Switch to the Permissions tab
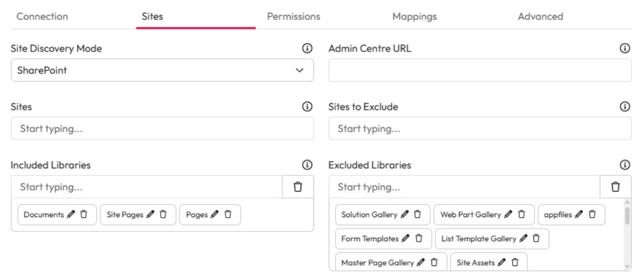 (x=294, y=17)
